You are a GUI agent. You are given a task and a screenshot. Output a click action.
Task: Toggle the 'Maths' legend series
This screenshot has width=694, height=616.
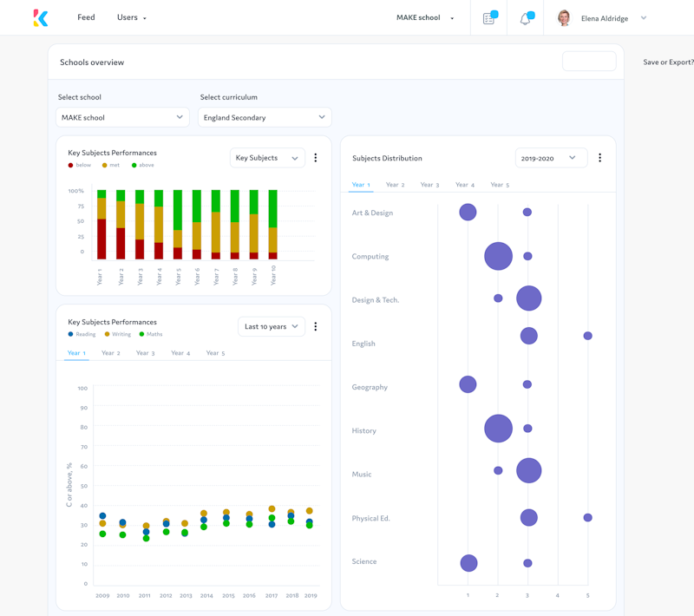(x=151, y=334)
